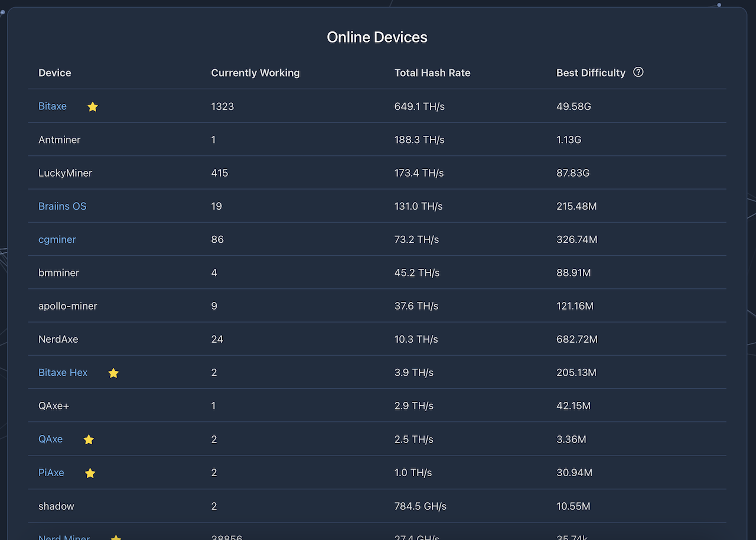Open the Braiins OS link
This screenshot has width=756, height=540.
(62, 206)
